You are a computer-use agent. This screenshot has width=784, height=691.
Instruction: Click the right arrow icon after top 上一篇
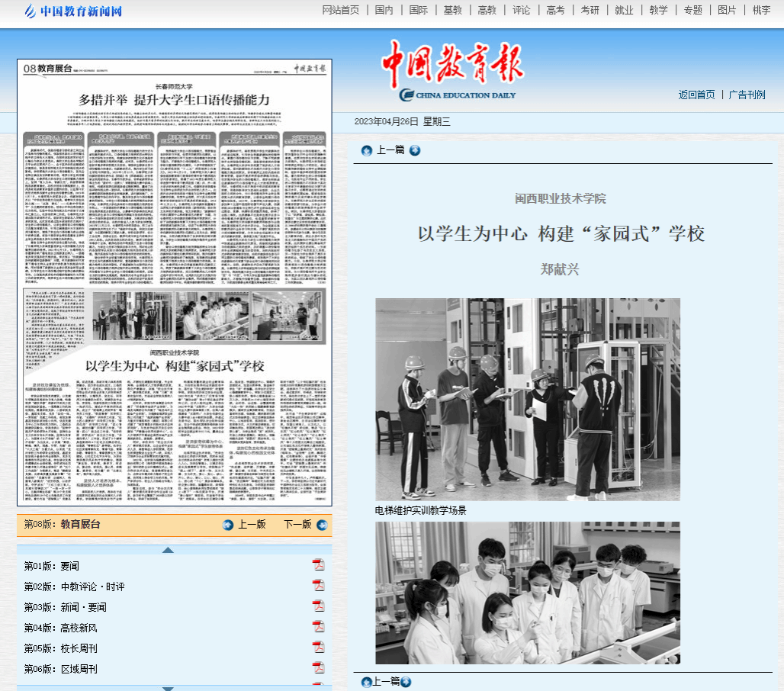tap(415, 150)
